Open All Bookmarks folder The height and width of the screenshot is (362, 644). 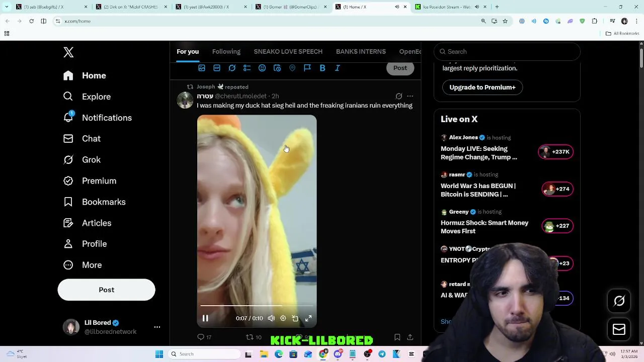pos(622,33)
